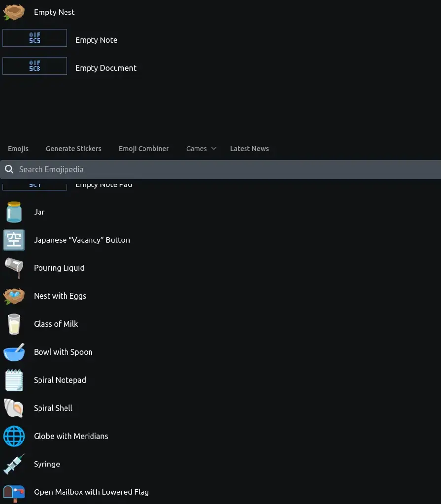The width and height of the screenshot is (441, 504).
Task: Open Globe with Meridians entry
Action: [71, 436]
